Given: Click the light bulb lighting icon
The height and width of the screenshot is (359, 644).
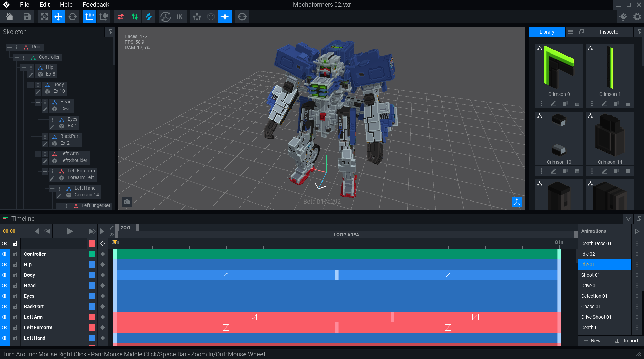Looking at the screenshot, I should pyautogui.click(x=623, y=17).
